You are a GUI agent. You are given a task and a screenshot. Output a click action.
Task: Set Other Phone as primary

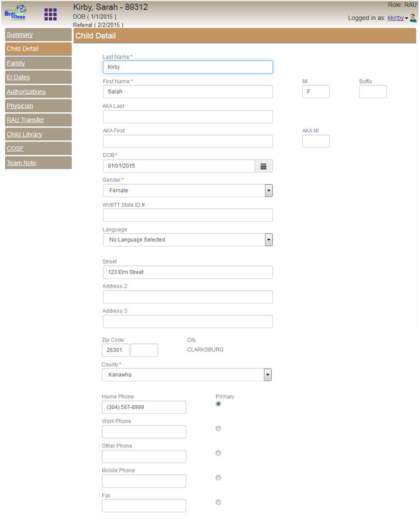point(218,453)
